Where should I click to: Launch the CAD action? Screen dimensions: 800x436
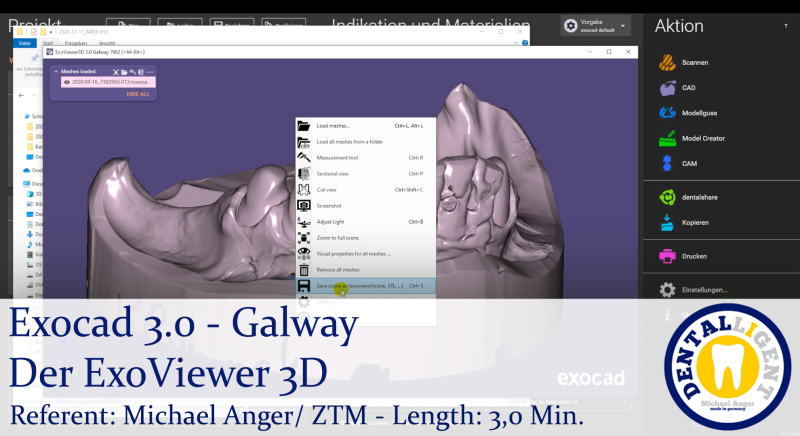[x=677, y=88]
